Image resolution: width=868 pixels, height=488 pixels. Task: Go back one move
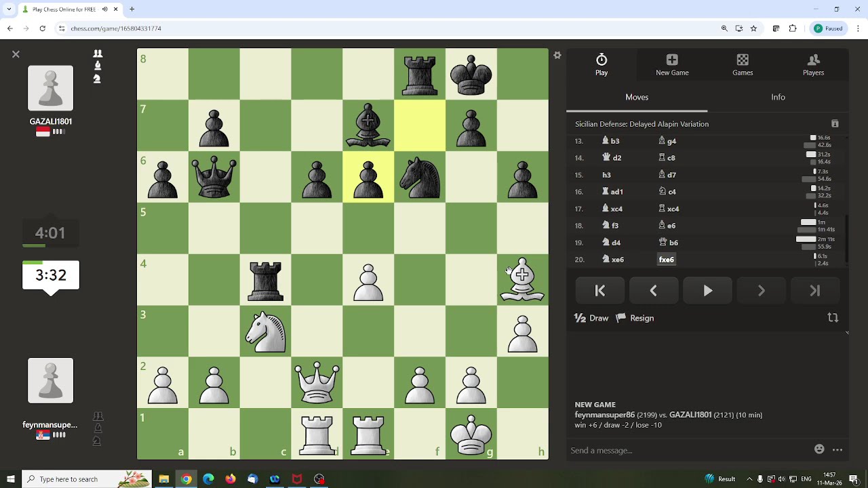click(654, 291)
